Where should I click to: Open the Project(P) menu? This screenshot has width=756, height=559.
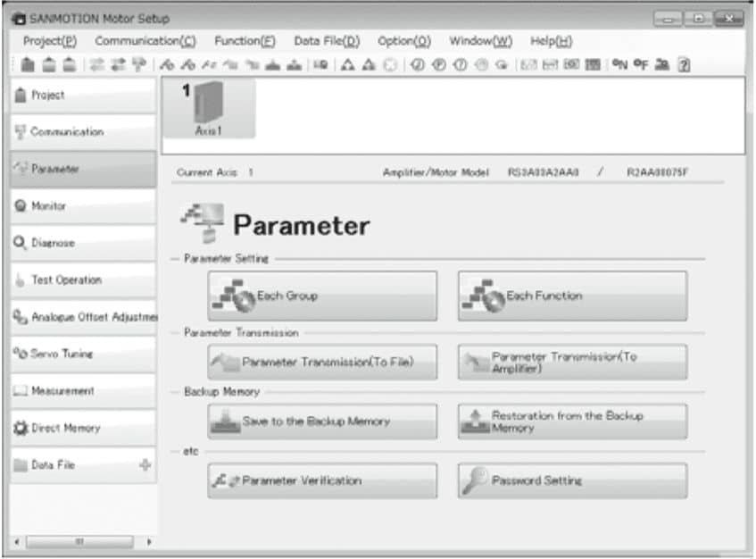(x=50, y=41)
